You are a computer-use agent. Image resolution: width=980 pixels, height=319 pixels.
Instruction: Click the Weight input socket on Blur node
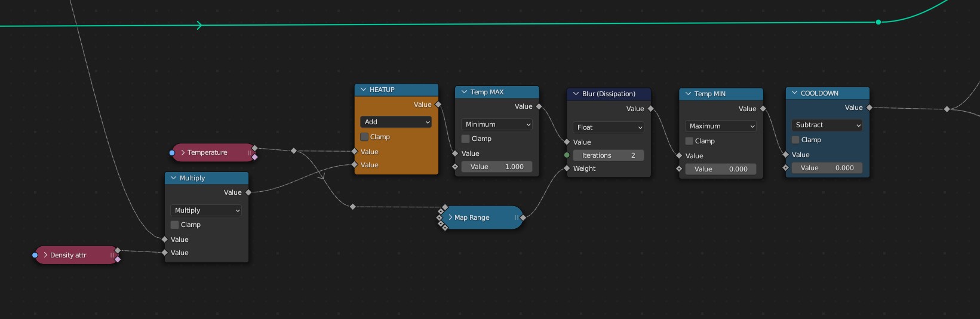(x=567, y=168)
